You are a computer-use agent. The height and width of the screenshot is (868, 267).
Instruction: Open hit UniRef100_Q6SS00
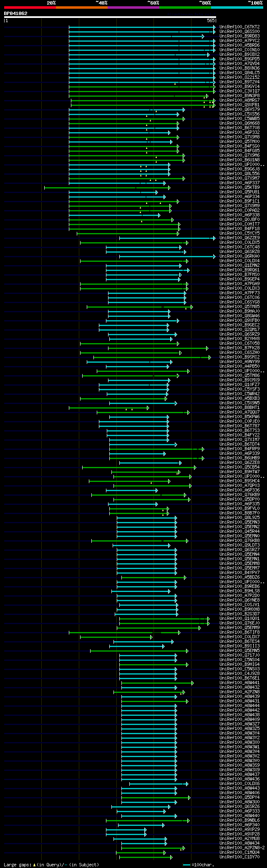(239, 31)
